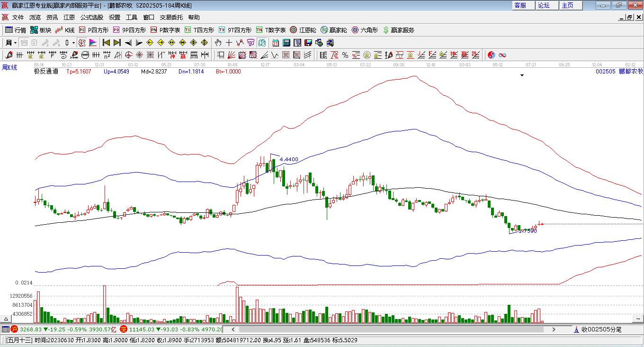This screenshot has width=644, height=347.
Task: Open the 设置 menu
Action: pyautogui.click(x=115, y=18)
